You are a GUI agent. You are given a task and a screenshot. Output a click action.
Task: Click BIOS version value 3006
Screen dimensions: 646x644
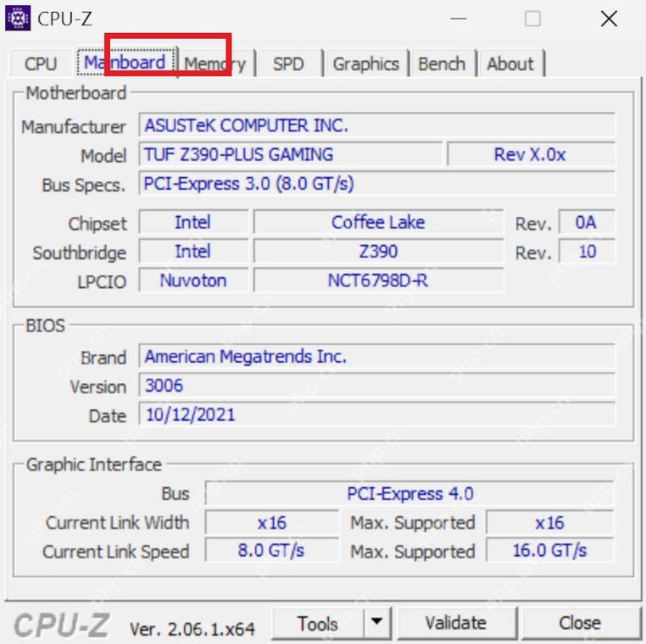pos(376,386)
